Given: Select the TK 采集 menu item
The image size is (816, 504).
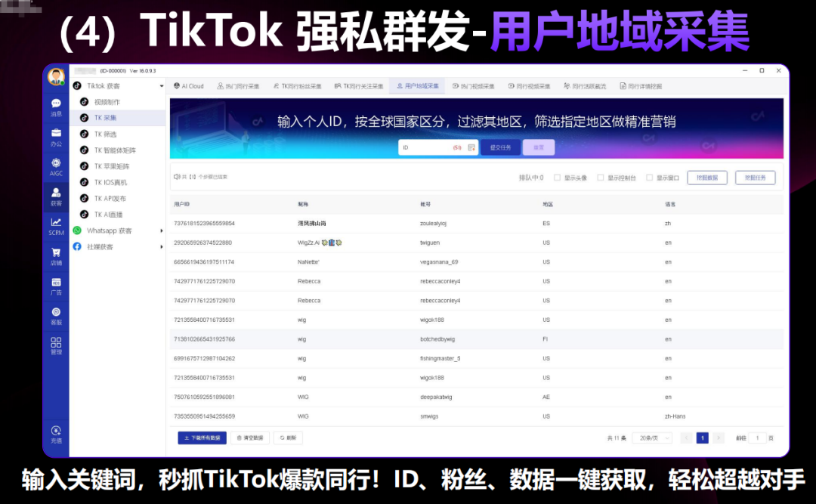Looking at the screenshot, I should (118, 118).
